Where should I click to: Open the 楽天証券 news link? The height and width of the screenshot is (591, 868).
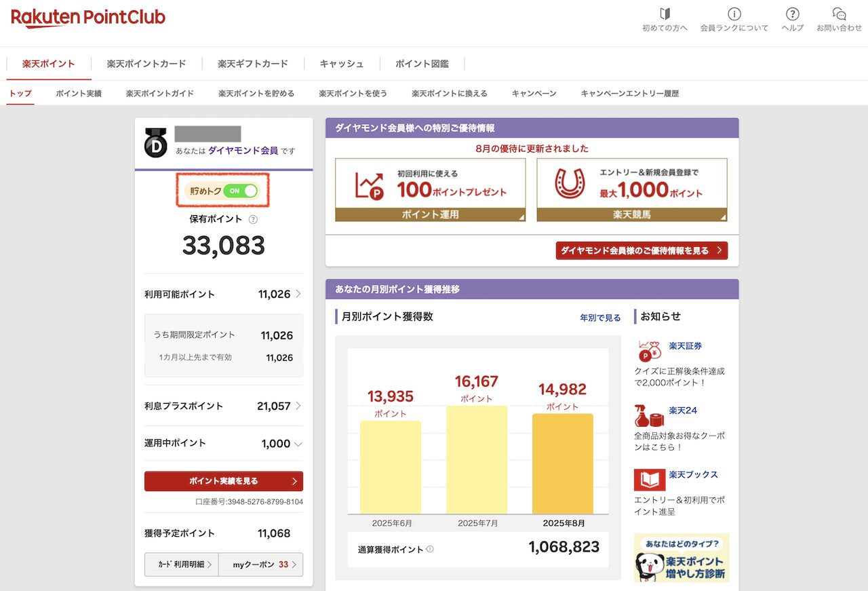coord(686,346)
